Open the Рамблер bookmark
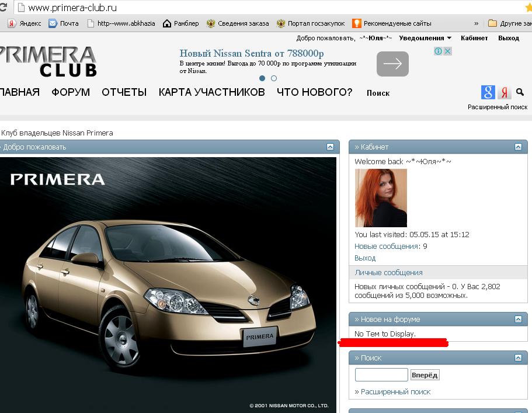This screenshot has width=532, height=413. pyautogui.click(x=181, y=23)
